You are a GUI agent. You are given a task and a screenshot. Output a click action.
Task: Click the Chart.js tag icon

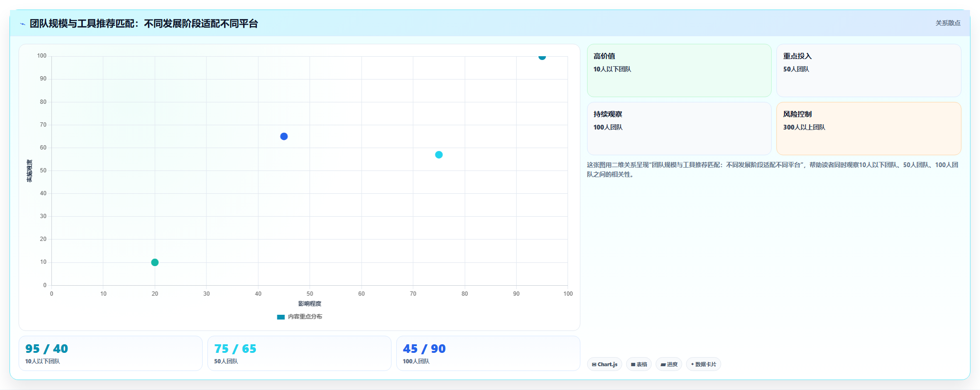(594, 365)
